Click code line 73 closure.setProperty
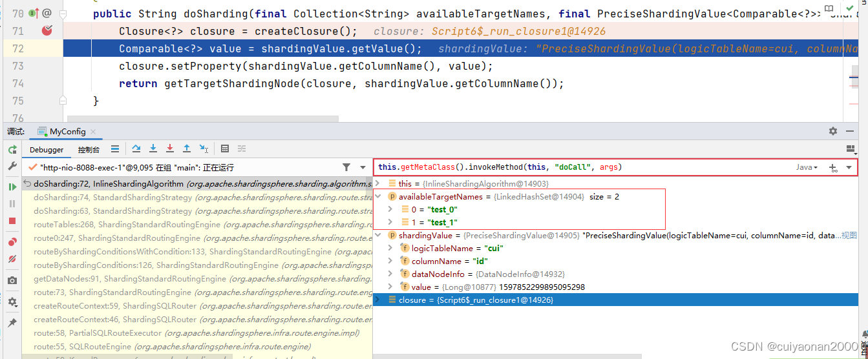Screen dimensions: 868x359 [306, 66]
